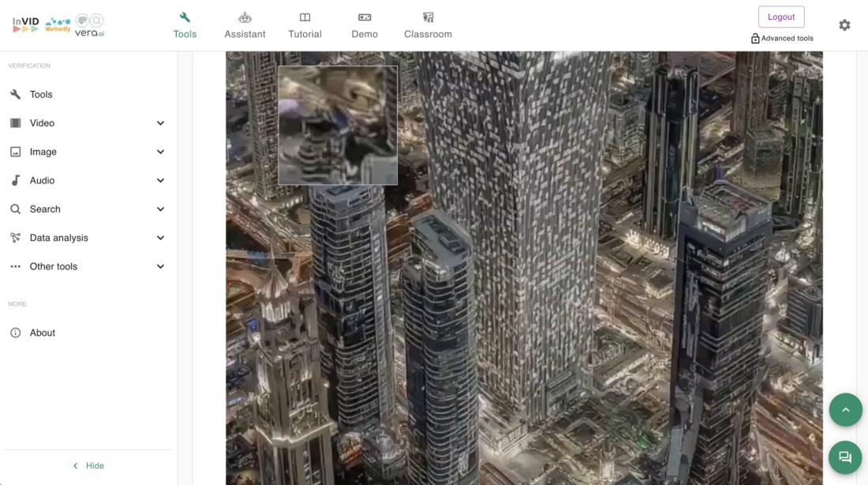868x485 pixels.
Task: Click the magnified inset on the image
Action: pyautogui.click(x=338, y=126)
